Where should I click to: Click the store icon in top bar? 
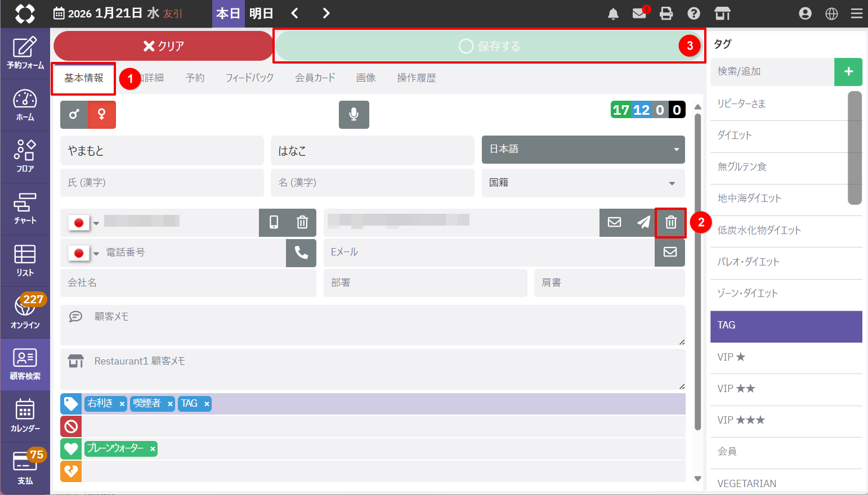coord(722,13)
